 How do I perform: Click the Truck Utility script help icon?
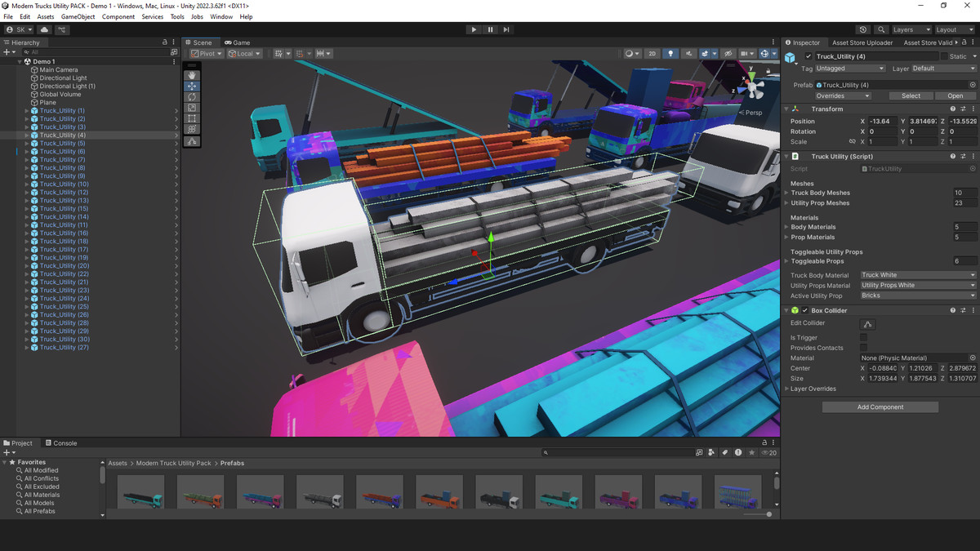coord(952,156)
